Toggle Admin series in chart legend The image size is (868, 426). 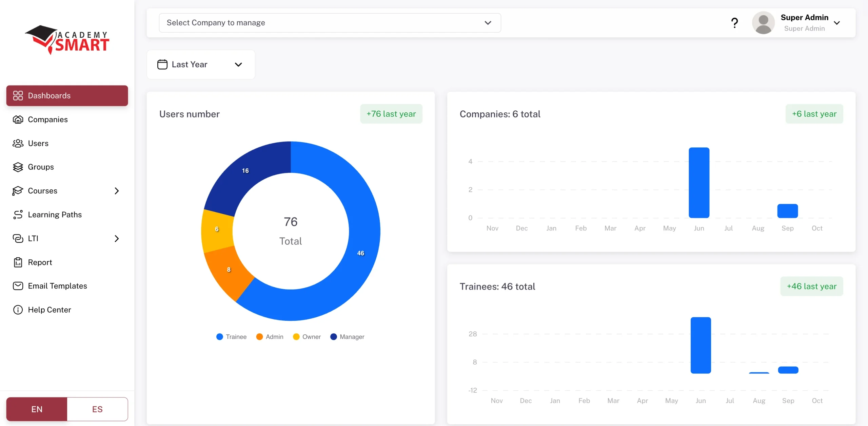tap(270, 337)
